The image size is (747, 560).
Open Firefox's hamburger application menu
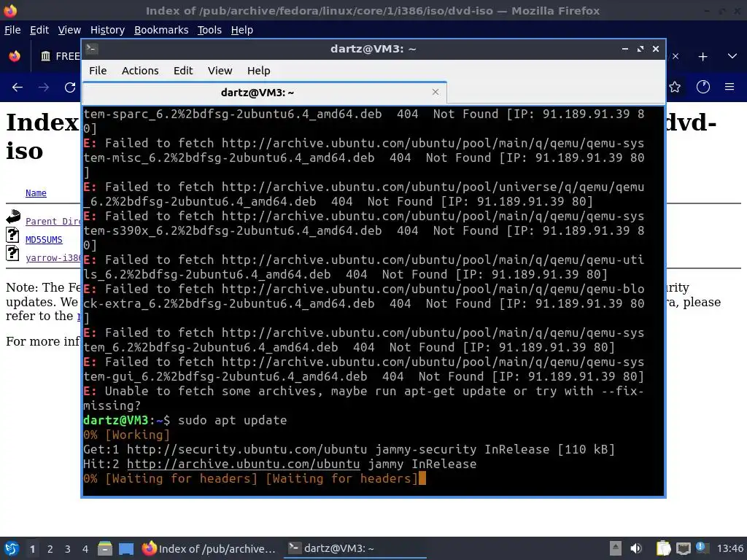tap(729, 87)
